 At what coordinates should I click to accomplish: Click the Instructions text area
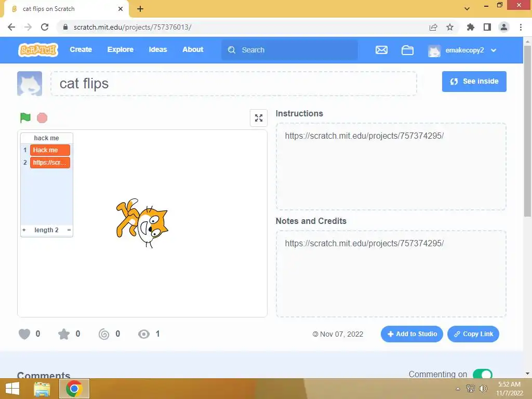[x=391, y=167]
